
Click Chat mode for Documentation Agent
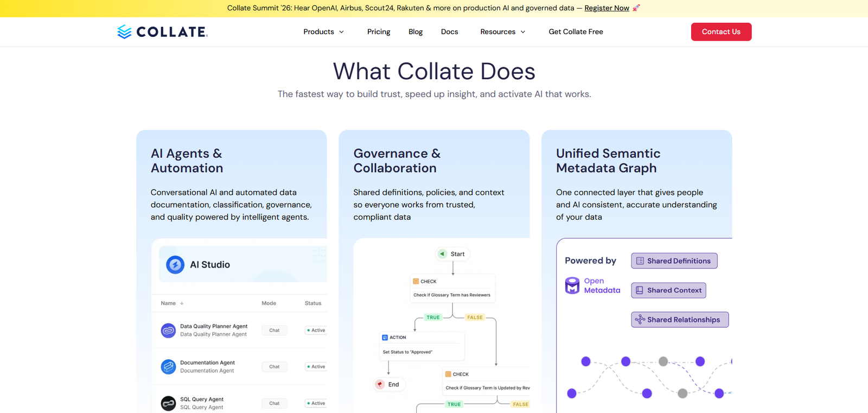[x=275, y=367]
